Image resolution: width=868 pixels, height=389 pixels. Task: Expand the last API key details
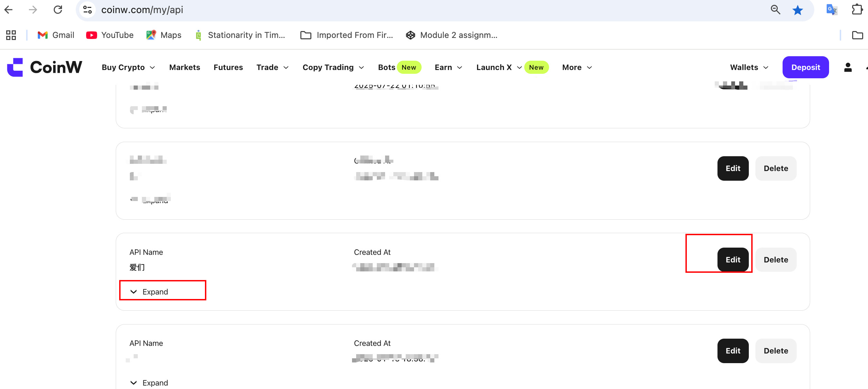149,383
